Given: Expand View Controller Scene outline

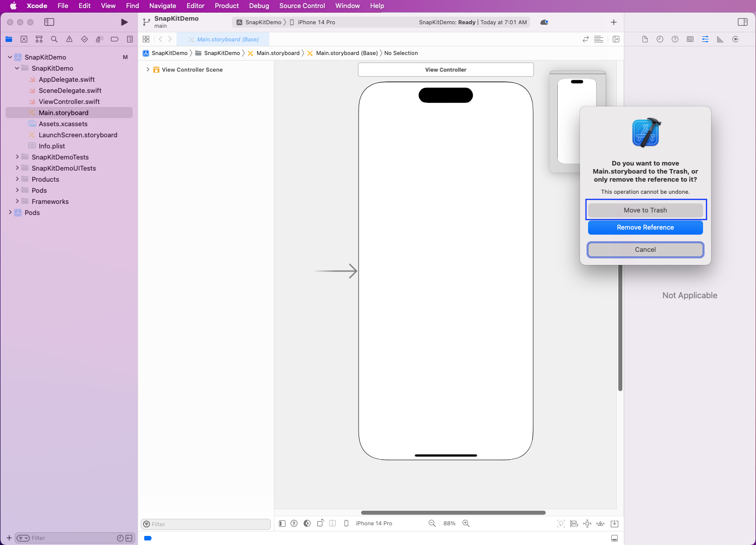Looking at the screenshot, I should (x=148, y=70).
